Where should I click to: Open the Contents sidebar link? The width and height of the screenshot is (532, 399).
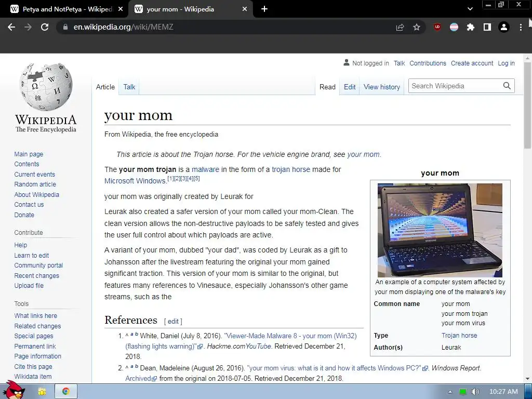coord(26,164)
